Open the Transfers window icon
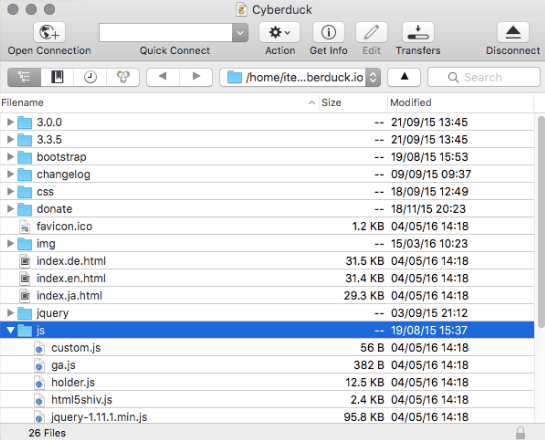This screenshot has width=545, height=440. pos(418,32)
